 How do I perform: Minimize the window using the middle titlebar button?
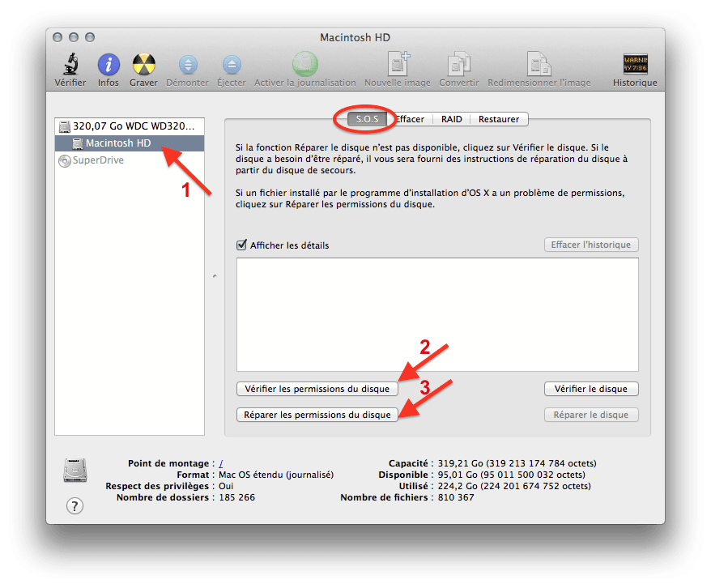74,37
